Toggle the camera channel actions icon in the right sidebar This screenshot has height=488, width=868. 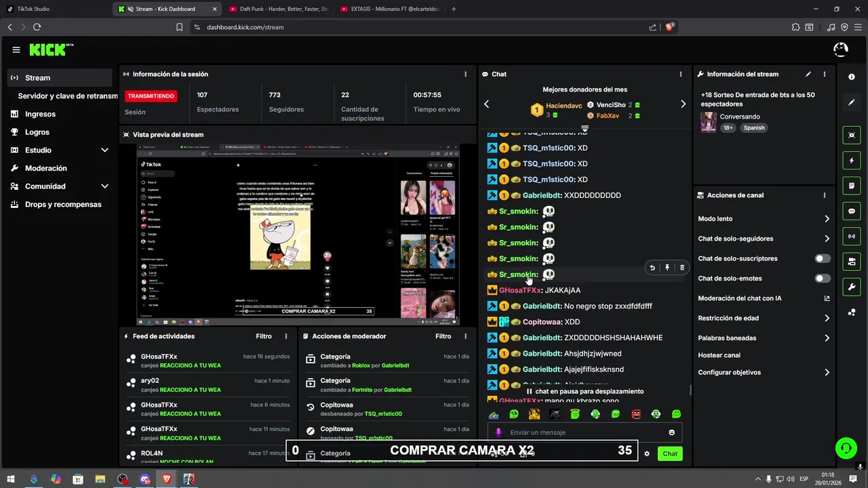click(852, 262)
